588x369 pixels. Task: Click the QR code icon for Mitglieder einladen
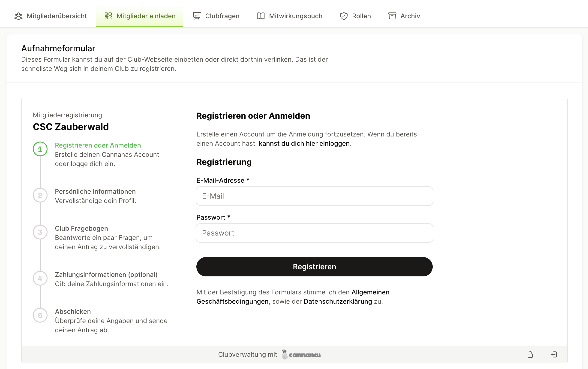click(x=108, y=16)
